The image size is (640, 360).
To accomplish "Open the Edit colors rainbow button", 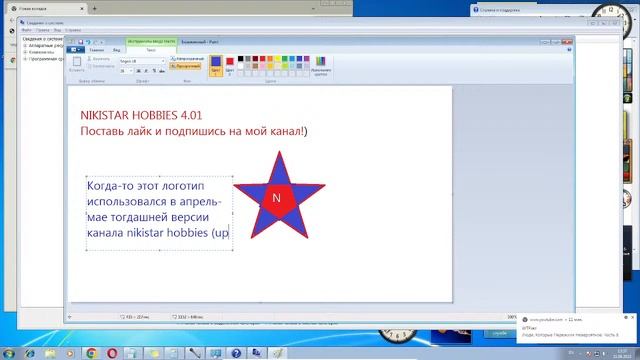I will [x=321, y=66].
